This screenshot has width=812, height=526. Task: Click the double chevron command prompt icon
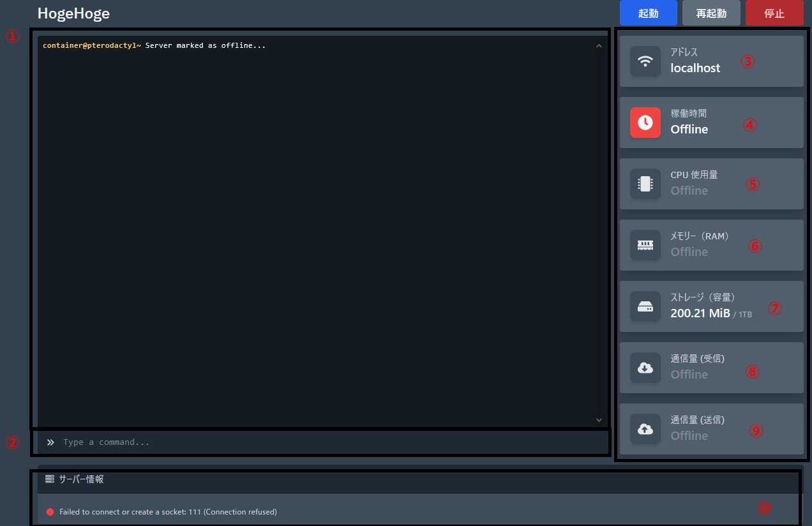pyautogui.click(x=50, y=442)
